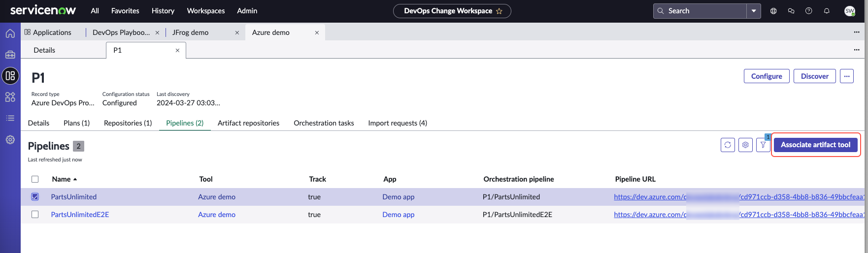Open Azure demo tool link for PartsUnlimited
The image size is (868, 253).
point(217,197)
